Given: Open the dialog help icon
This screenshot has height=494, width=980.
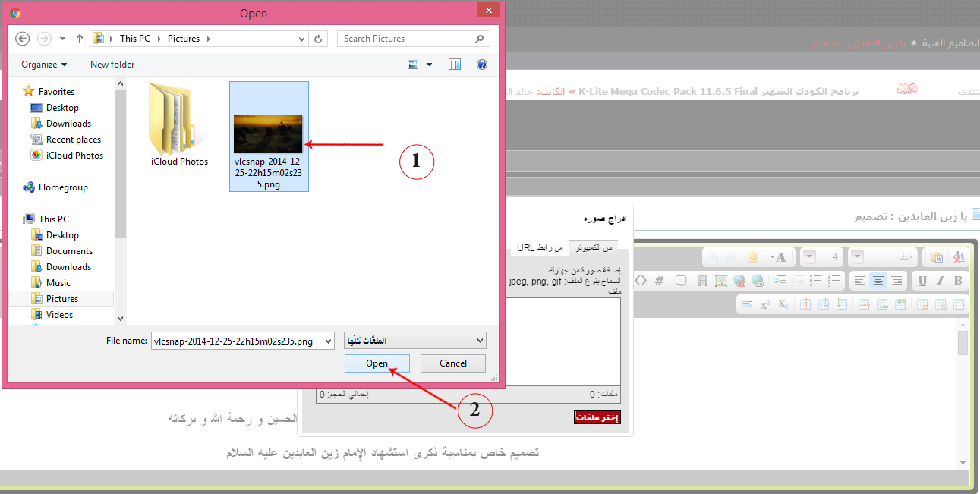Looking at the screenshot, I should coord(481,65).
